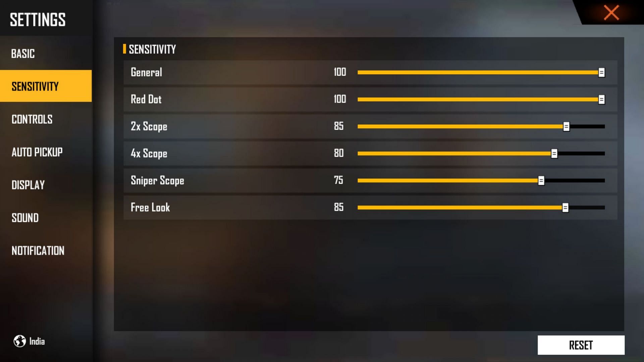Open the AUTO PICKUP settings menu
The width and height of the screenshot is (644, 362).
click(x=37, y=152)
